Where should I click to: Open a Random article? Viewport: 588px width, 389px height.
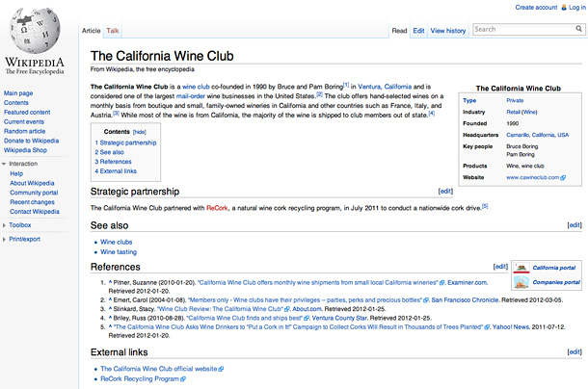25,131
